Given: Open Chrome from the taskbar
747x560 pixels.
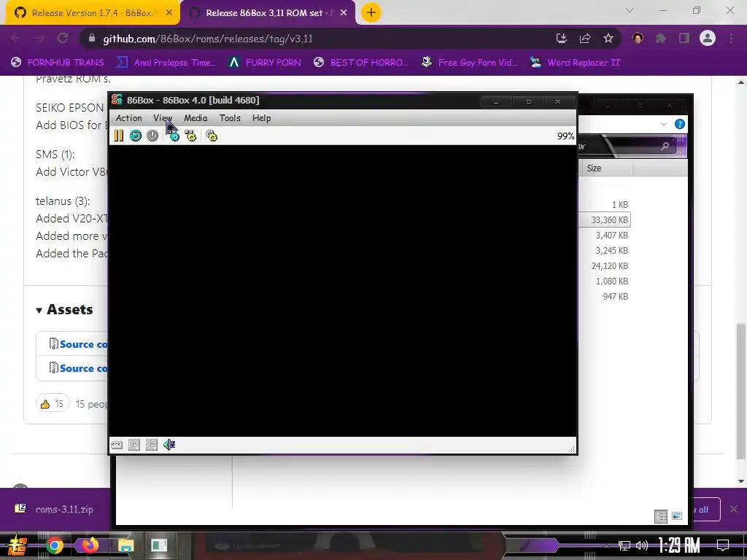Looking at the screenshot, I should tap(54, 545).
